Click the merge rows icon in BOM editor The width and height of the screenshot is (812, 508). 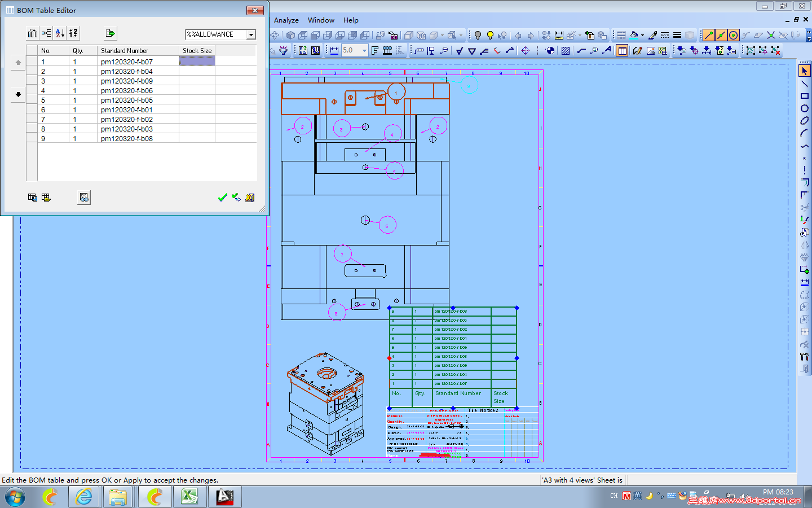click(x=46, y=33)
